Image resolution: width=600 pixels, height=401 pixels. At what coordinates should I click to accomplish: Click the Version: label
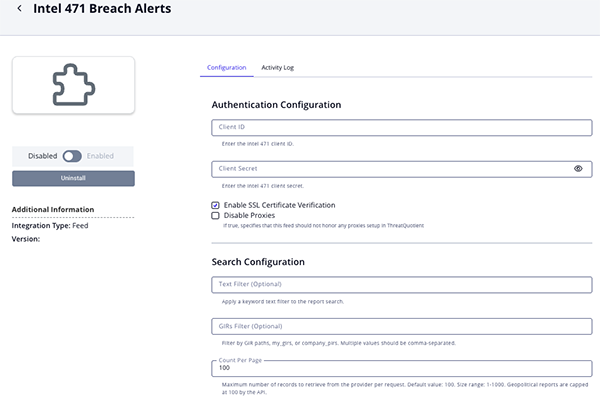tap(26, 239)
